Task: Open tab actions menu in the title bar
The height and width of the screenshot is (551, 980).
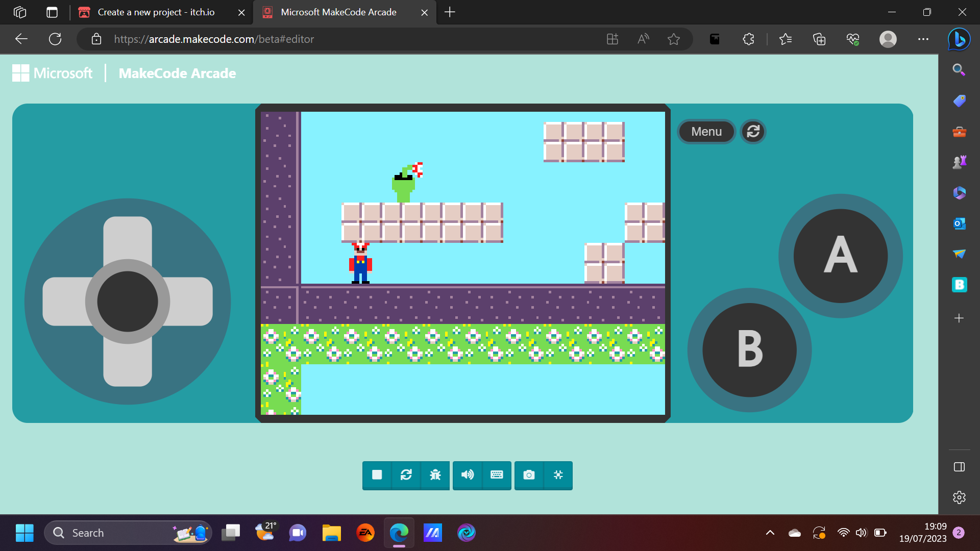Action: [x=52, y=12]
